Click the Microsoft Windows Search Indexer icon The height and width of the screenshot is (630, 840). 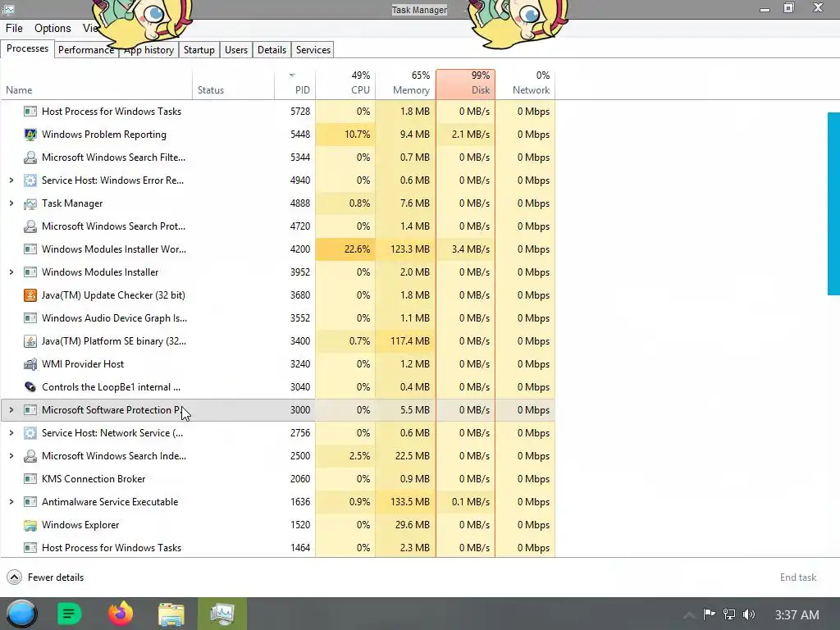click(x=30, y=456)
